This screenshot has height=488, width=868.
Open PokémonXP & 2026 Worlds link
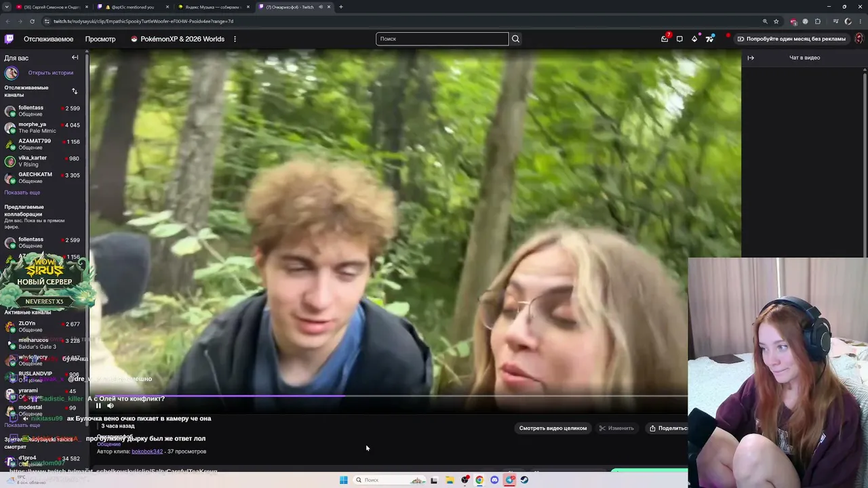coord(178,39)
